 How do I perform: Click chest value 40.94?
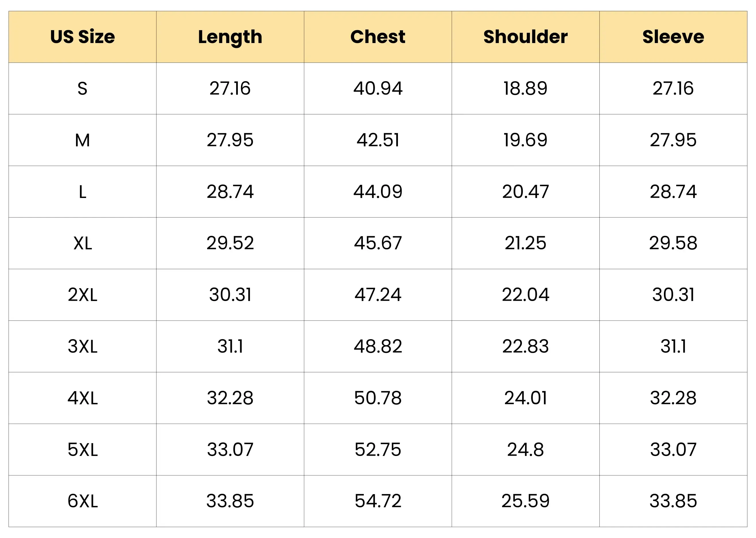click(378, 88)
